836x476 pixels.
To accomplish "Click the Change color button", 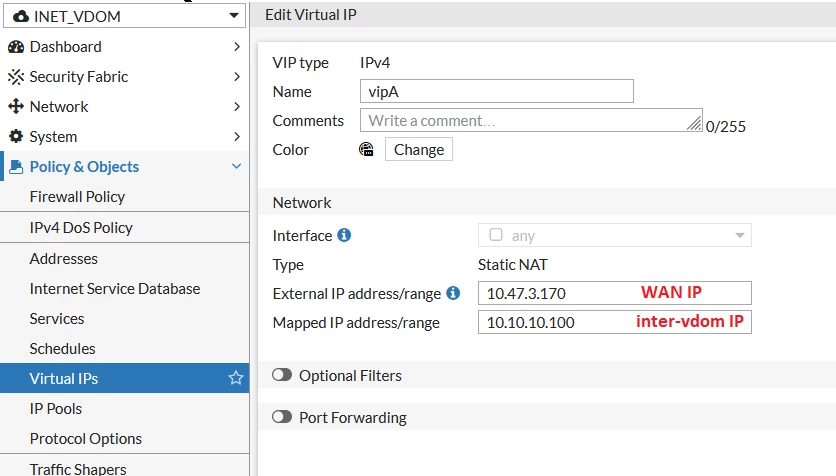I will click(419, 149).
